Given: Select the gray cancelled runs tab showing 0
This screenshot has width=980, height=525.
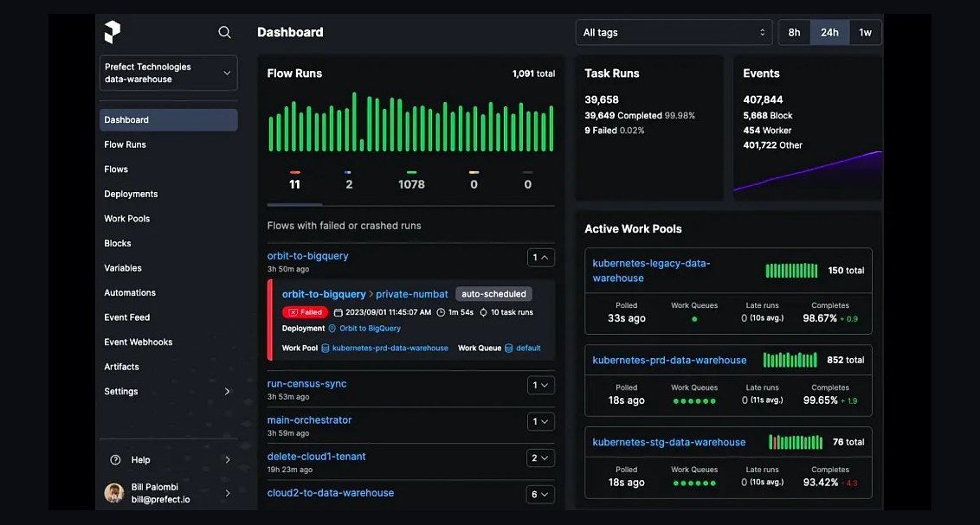Looking at the screenshot, I should 528,182.
